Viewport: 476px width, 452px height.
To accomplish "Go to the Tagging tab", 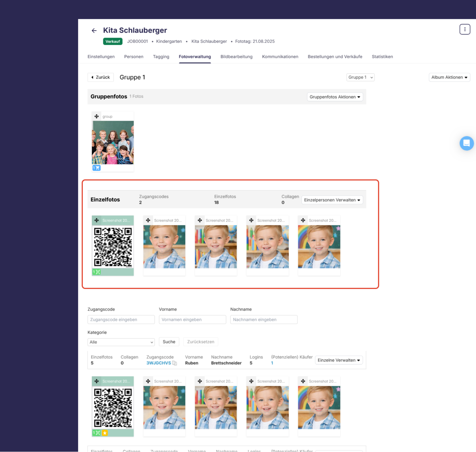I will click(x=161, y=57).
